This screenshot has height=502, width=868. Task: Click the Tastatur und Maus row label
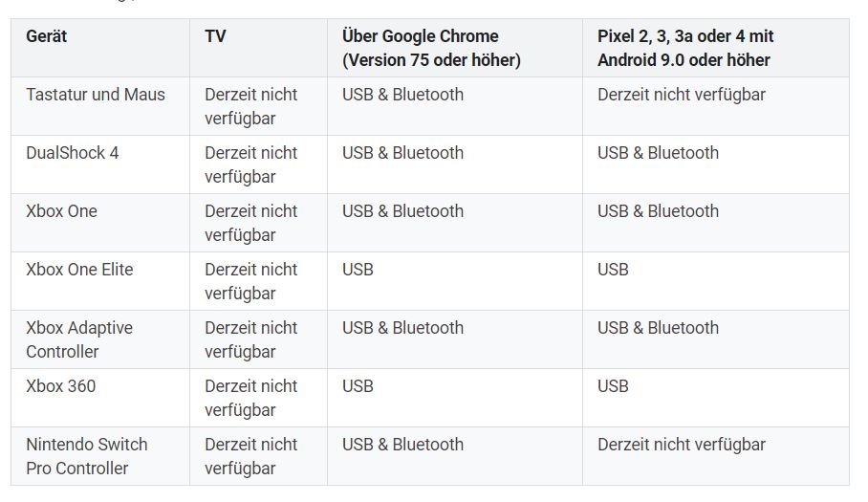(96, 95)
